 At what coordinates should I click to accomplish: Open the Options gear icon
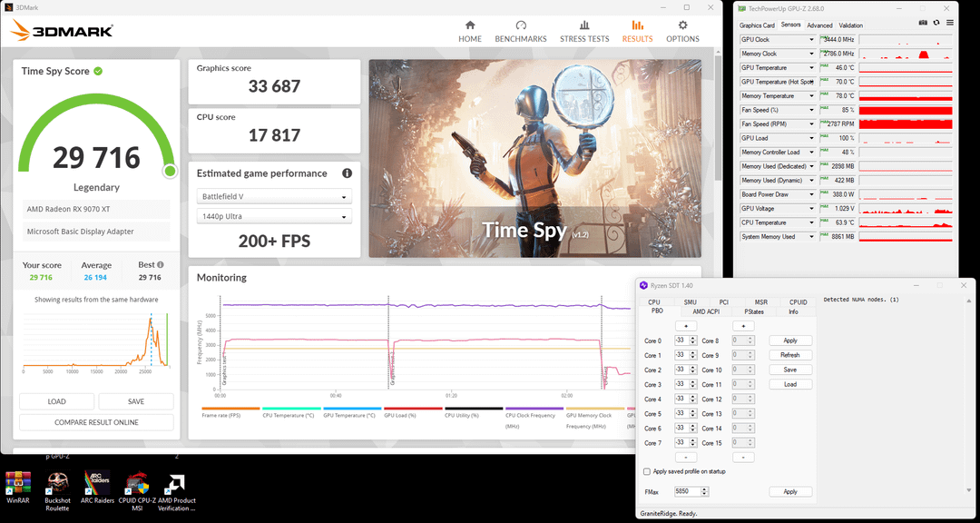[x=682, y=25]
